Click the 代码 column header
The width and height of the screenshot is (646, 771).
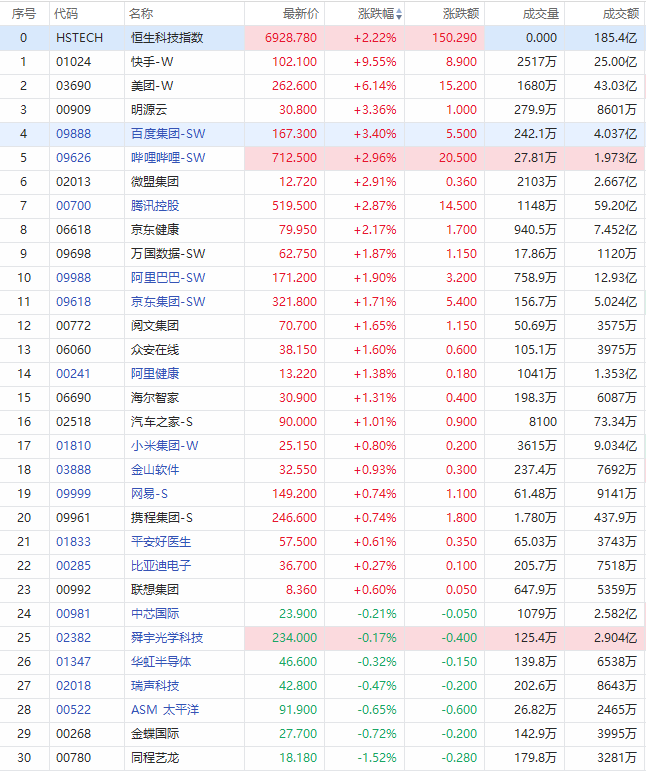tap(66, 14)
